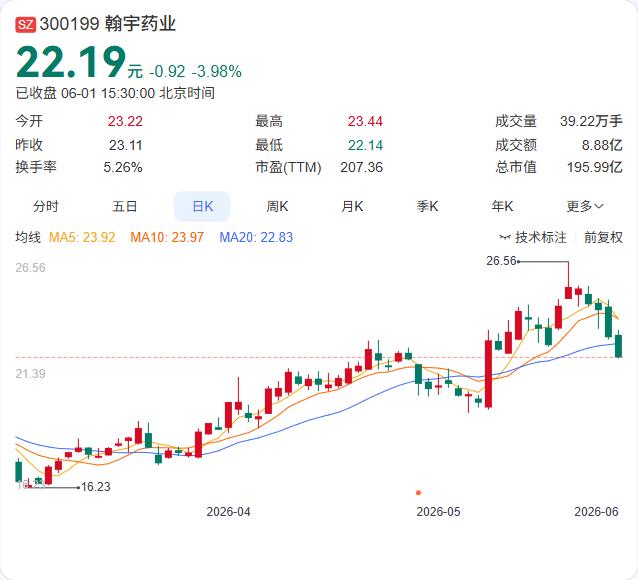
Task: Click the percentage change -3.98%
Action: [216, 72]
